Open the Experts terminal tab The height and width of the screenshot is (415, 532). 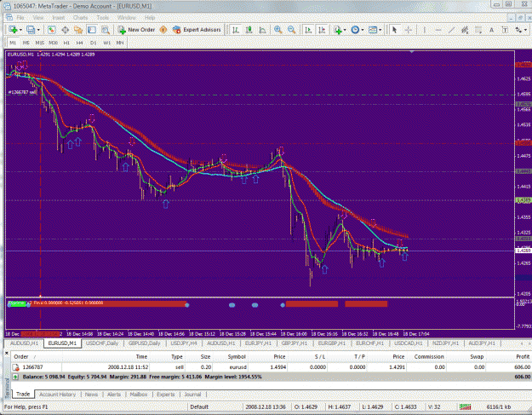166,395
